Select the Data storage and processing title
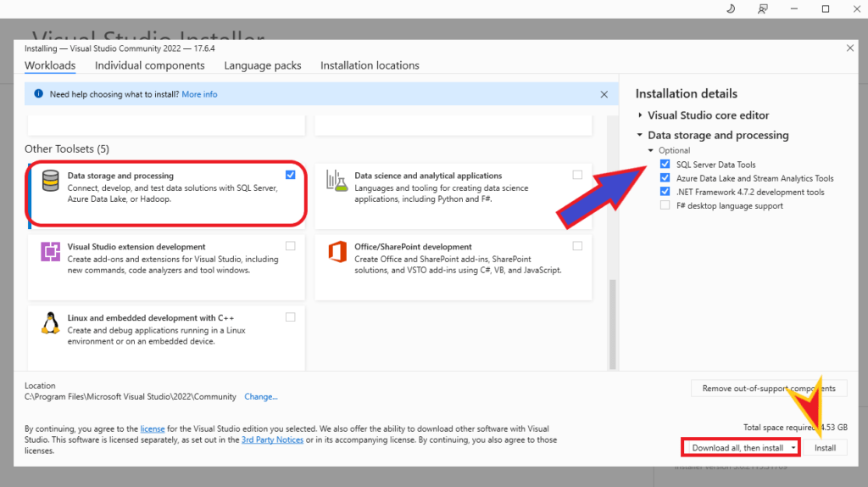Screen dimensions: 868x487 [120, 176]
